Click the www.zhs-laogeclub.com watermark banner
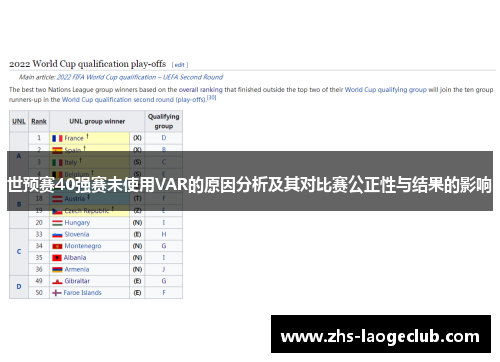The height and width of the screenshot is (362, 500). coord(381,334)
